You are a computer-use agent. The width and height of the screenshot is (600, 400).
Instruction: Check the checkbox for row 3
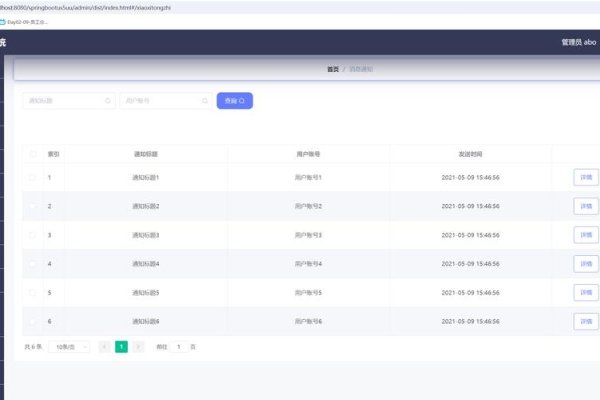pos(33,235)
